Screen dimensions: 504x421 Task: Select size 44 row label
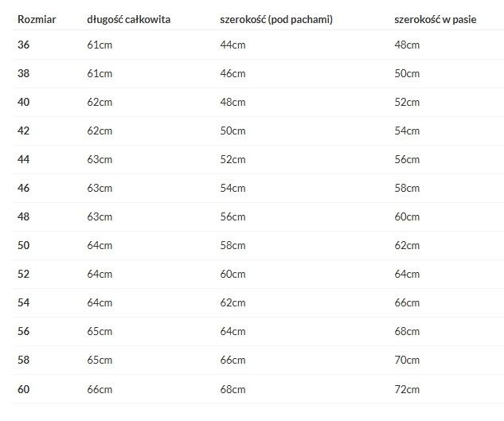(23, 159)
